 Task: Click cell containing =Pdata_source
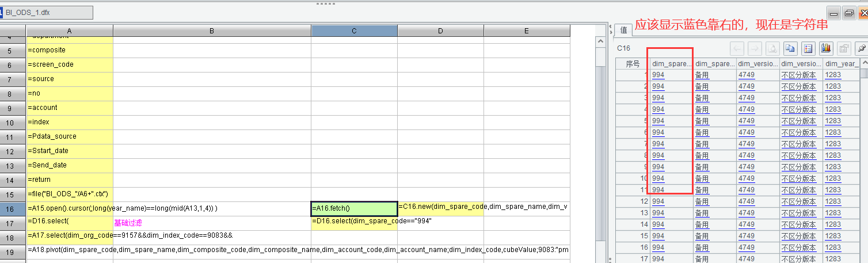point(70,137)
